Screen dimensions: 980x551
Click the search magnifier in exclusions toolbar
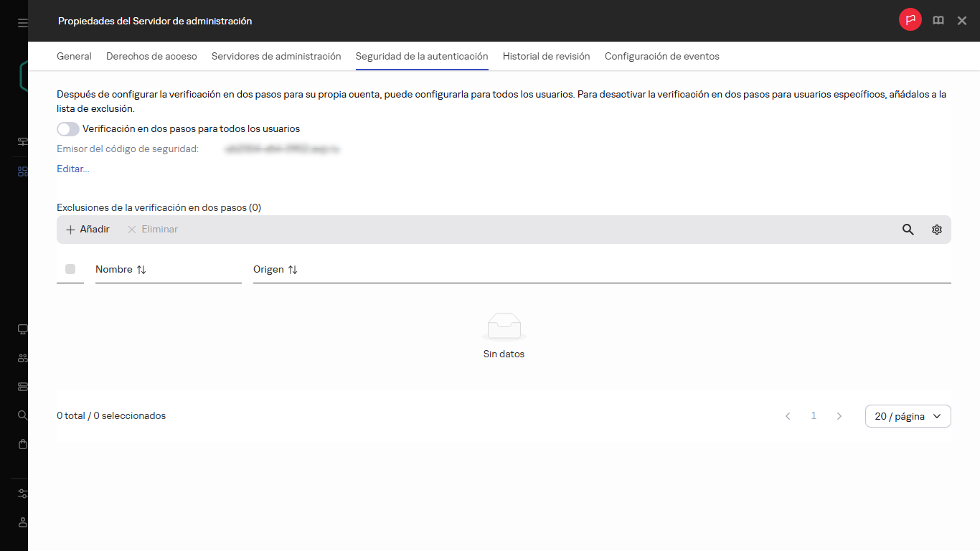tap(908, 230)
